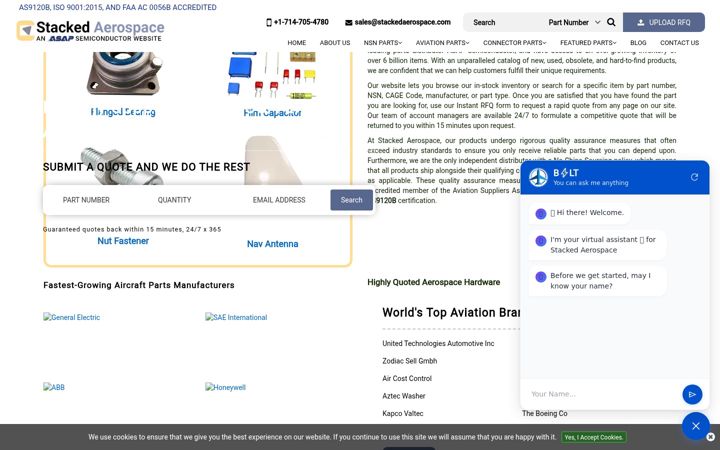Click the 'Fastest-Growing Aircraft Parts Manufacturers' heading
Image resolution: width=720 pixels, height=450 pixels.
(139, 285)
